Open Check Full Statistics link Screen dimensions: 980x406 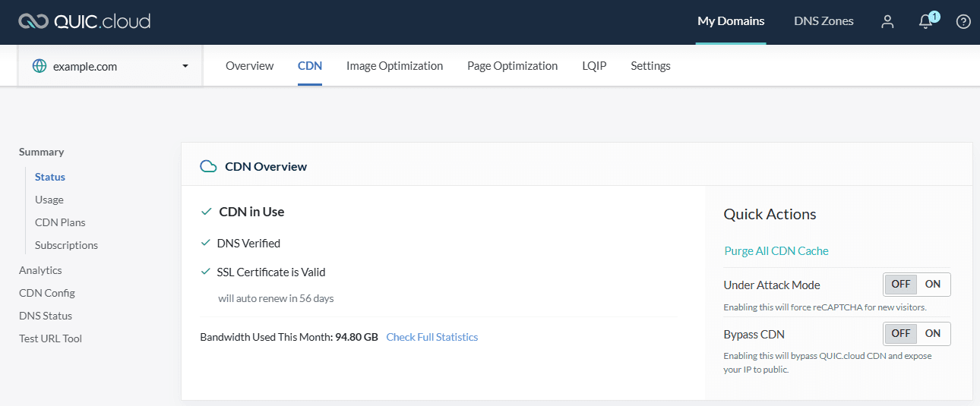(x=432, y=337)
